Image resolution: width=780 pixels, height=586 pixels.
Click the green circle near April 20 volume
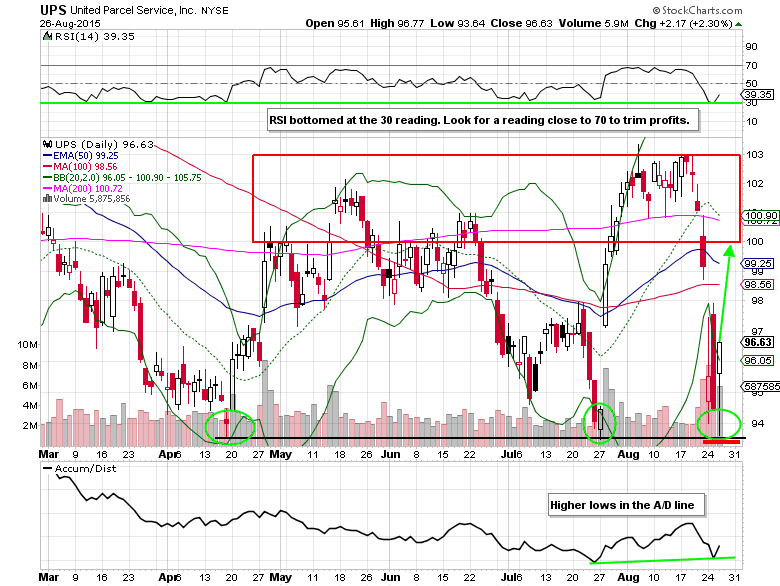(229, 425)
